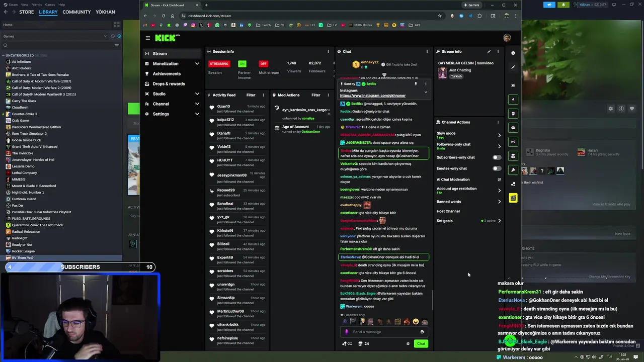Viewport: 644px width, 362px height.
Task: Click Send a message input field
Action: (x=385, y=332)
